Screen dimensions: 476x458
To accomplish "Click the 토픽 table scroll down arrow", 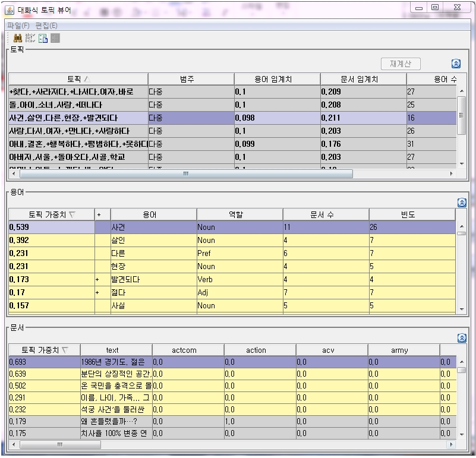I will (x=462, y=163).
